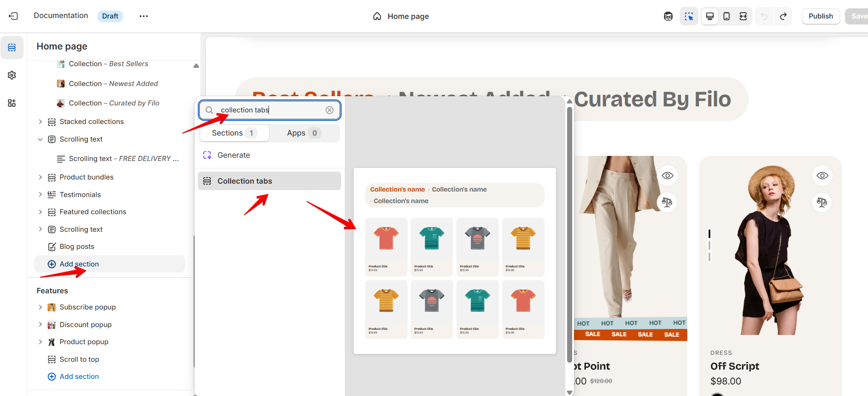
Task: Collapse the Scrolling text section
Action: 40,139
